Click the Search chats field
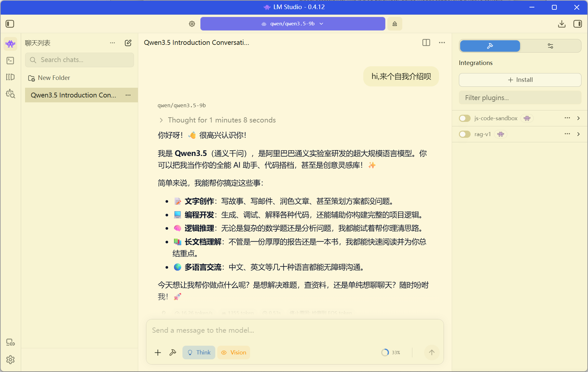 (79, 60)
